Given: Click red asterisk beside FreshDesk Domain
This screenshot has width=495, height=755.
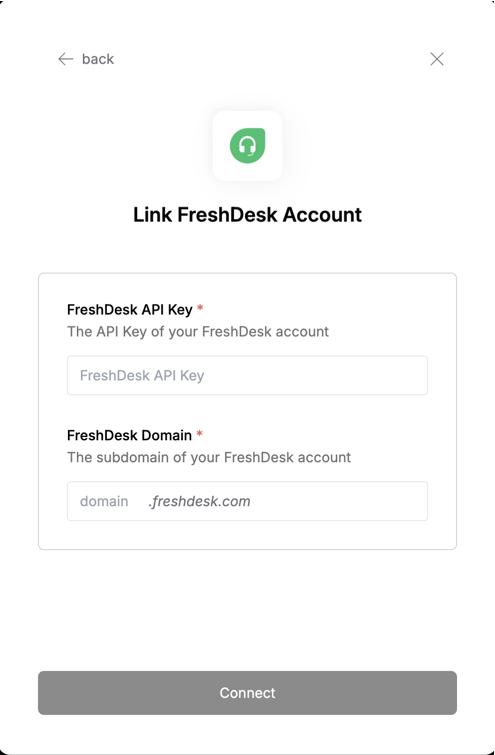Looking at the screenshot, I should pyautogui.click(x=199, y=433).
